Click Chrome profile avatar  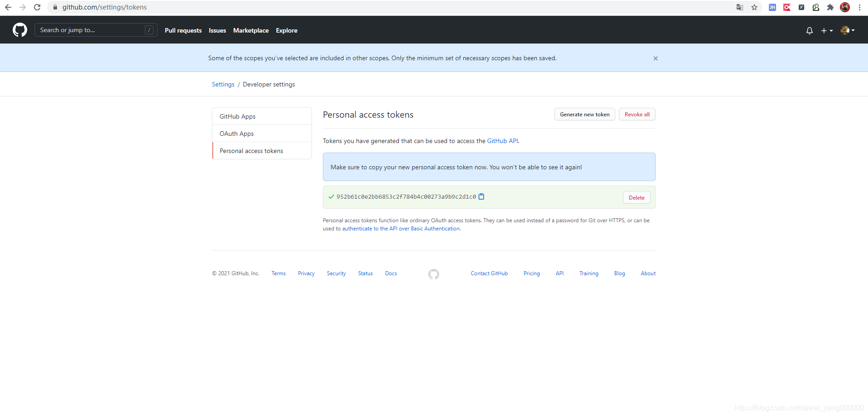coord(845,7)
